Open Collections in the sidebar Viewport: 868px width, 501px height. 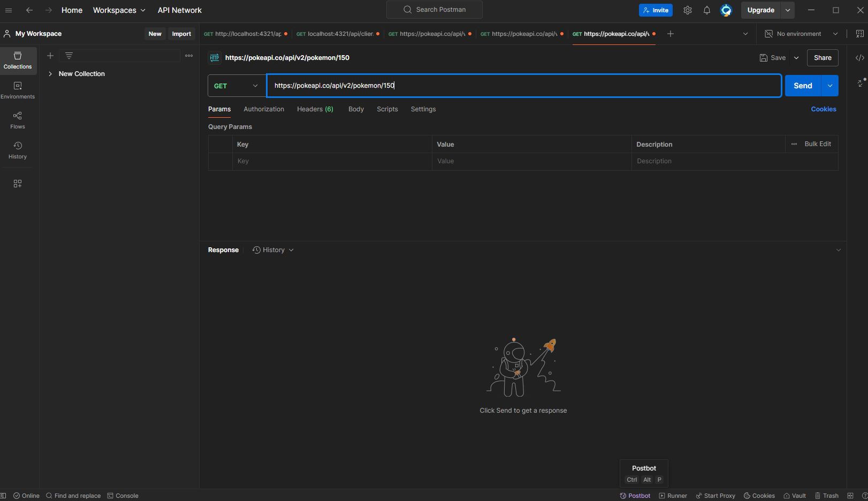tap(18, 60)
